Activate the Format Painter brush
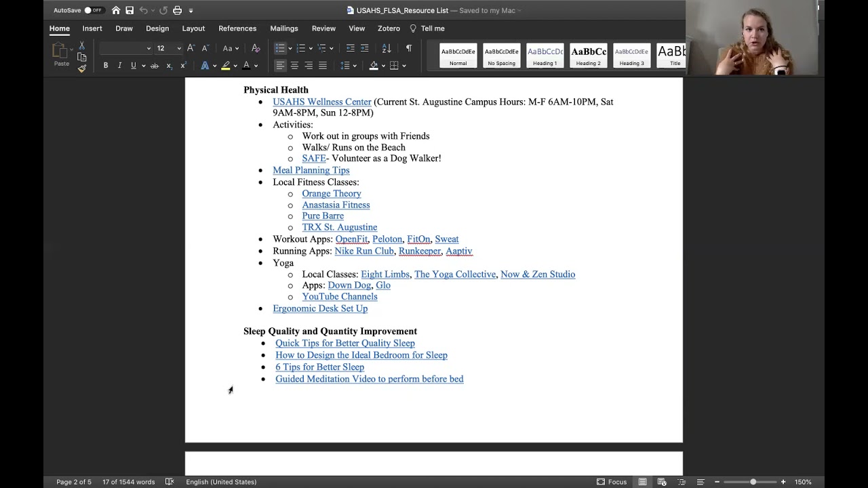This screenshot has height=488, width=868. click(81, 68)
